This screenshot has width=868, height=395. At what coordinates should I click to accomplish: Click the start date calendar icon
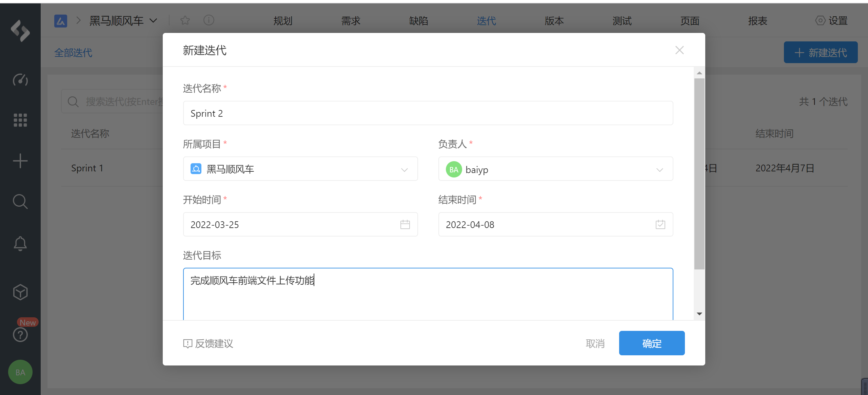coord(405,225)
